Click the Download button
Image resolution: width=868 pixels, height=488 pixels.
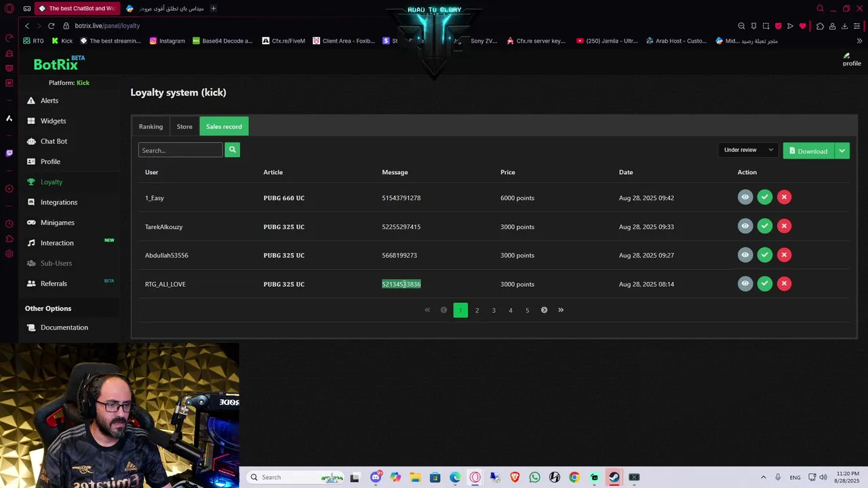pos(808,150)
